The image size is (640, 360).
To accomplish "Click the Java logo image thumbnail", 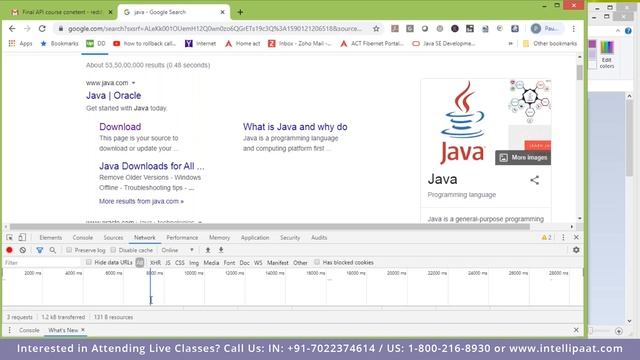I will point(462,122).
